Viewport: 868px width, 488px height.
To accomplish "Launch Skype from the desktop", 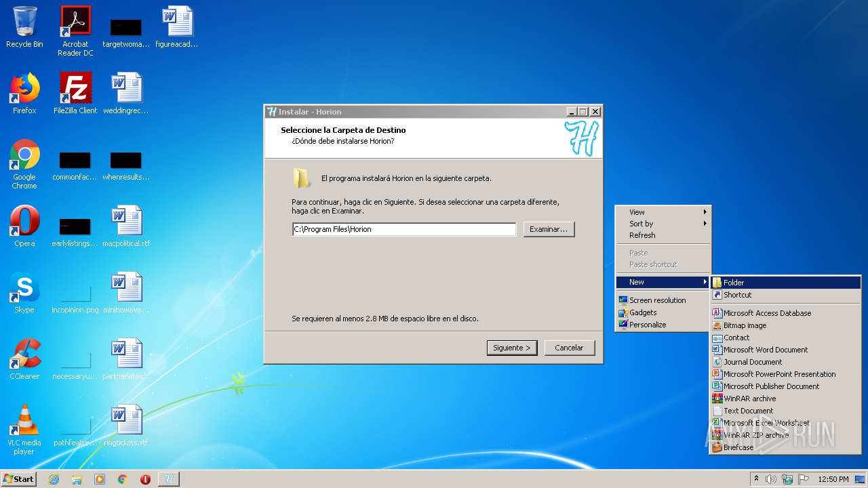I will click(x=24, y=293).
